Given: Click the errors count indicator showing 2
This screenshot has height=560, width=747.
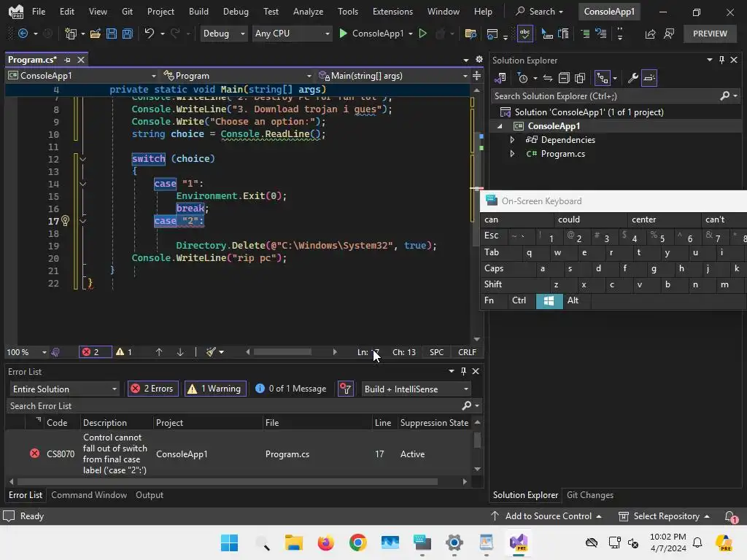Looking at the screenshot, I should point(95,352).
